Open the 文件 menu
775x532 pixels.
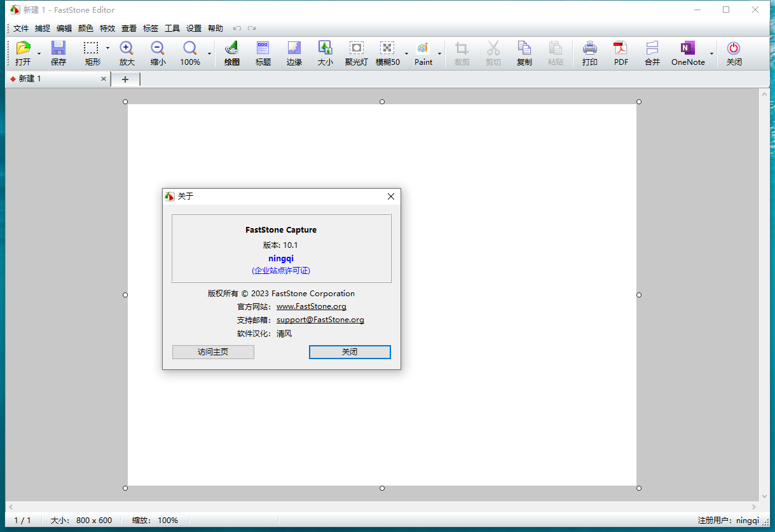click(x=21, y=29)
